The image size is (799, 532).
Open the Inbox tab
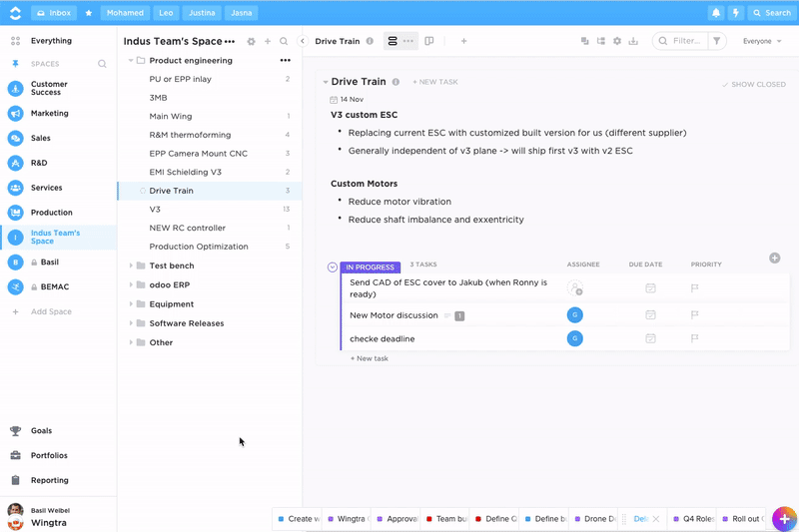(53, 13)
